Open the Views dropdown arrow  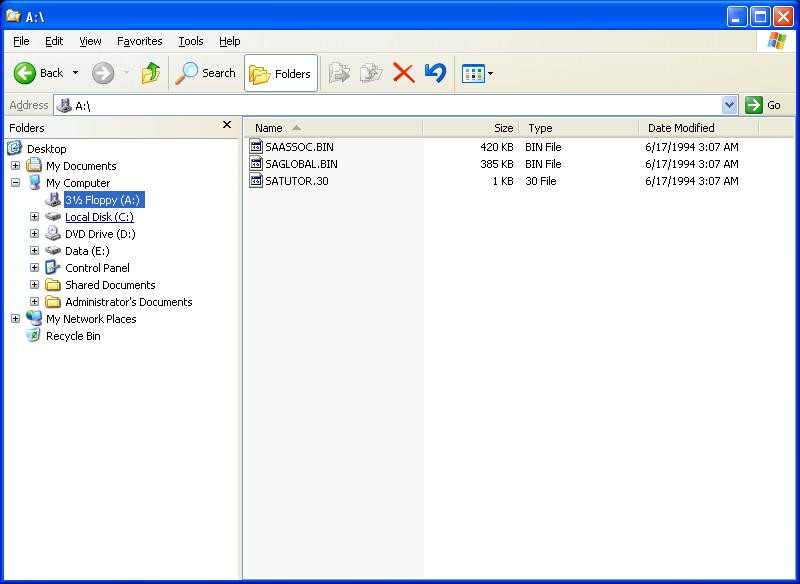(488, 72)
